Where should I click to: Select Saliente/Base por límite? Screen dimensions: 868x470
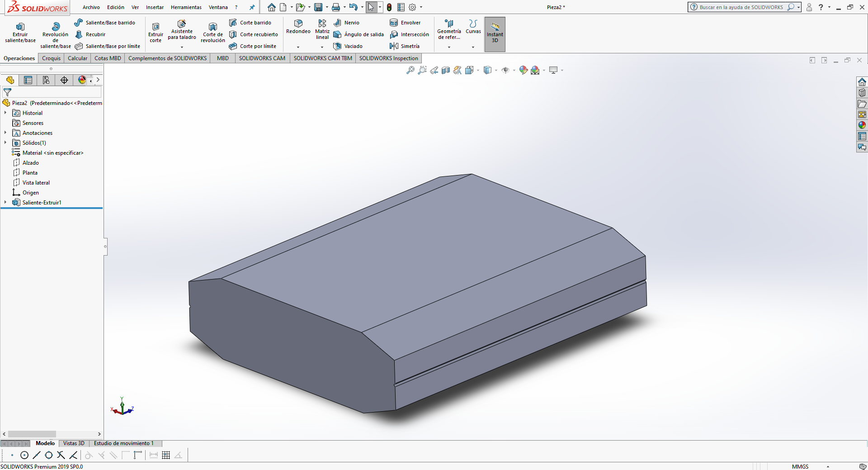click(108, 46)
